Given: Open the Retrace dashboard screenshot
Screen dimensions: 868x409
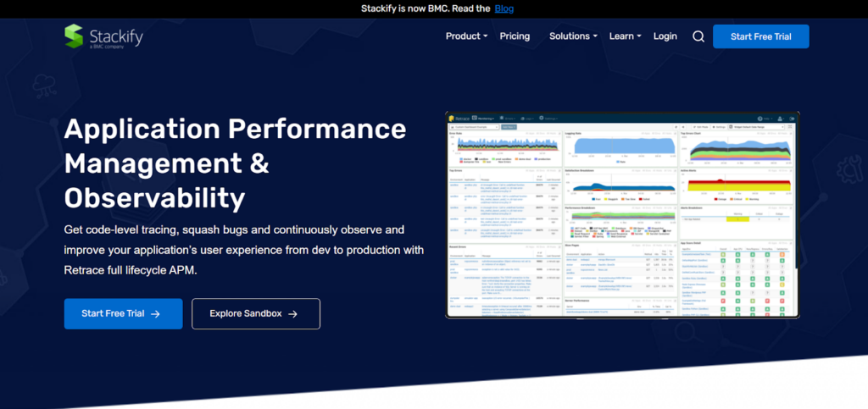Looking at the screenshot, I should coord(622,215).
